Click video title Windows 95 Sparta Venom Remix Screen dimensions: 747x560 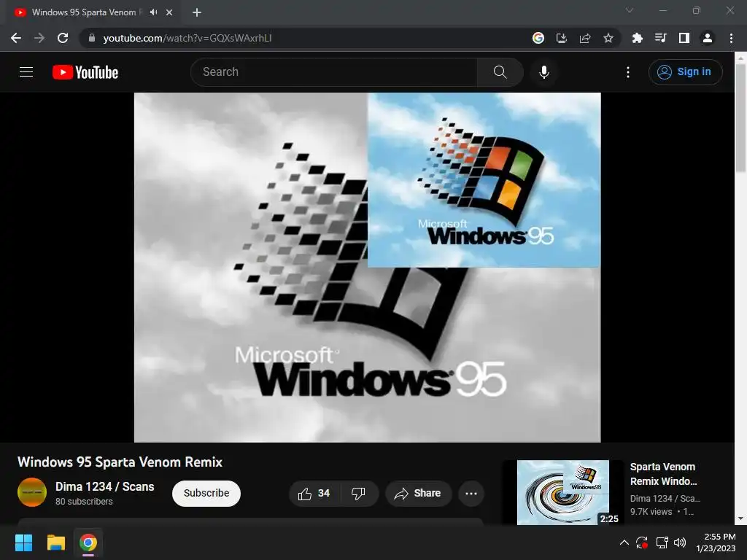pyautogui.click(x=120, y=462)
